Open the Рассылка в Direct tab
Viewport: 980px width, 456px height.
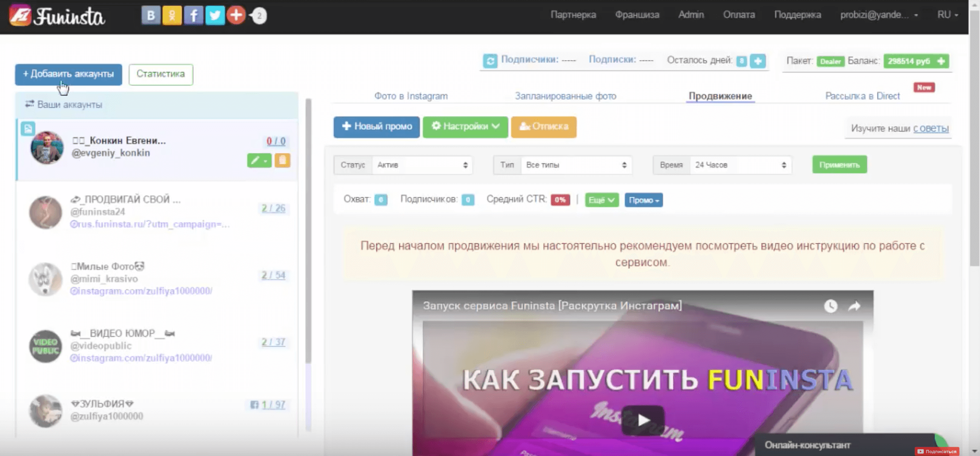tap(862, 96)
